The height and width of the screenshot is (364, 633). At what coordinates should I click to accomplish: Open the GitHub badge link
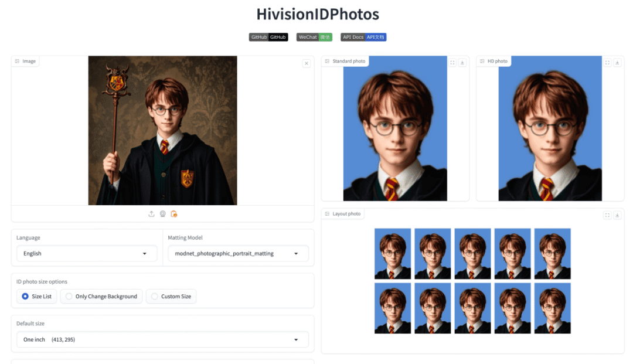pos(268,37)
